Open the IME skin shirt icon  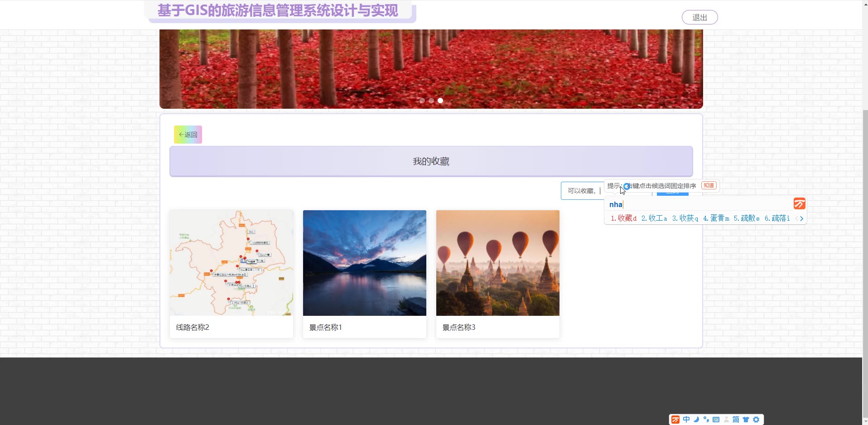coord(746,420)
